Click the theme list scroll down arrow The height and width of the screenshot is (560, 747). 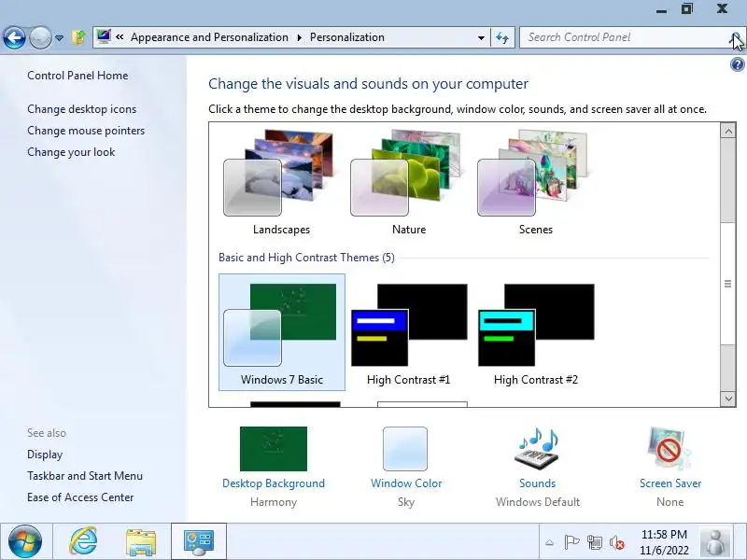click(728, 399)
